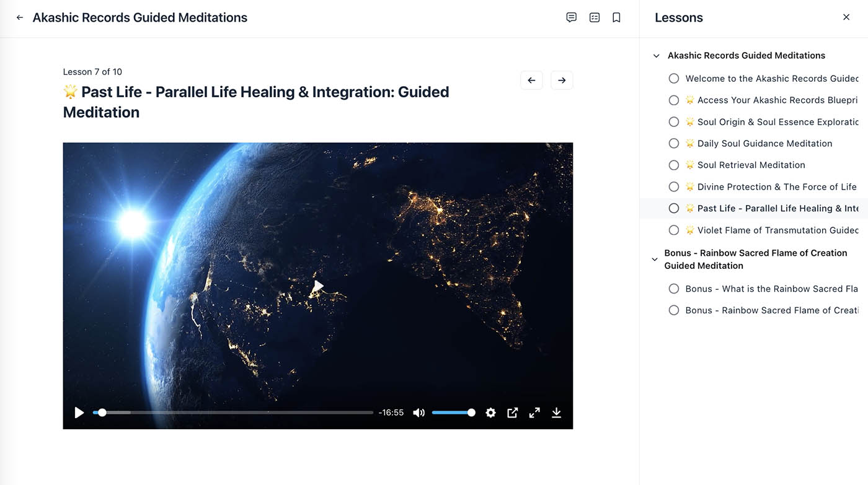The width and height of the screenshot is (868, 485).
Task: Enter fullscreen video mode
Action: [534, 413]
